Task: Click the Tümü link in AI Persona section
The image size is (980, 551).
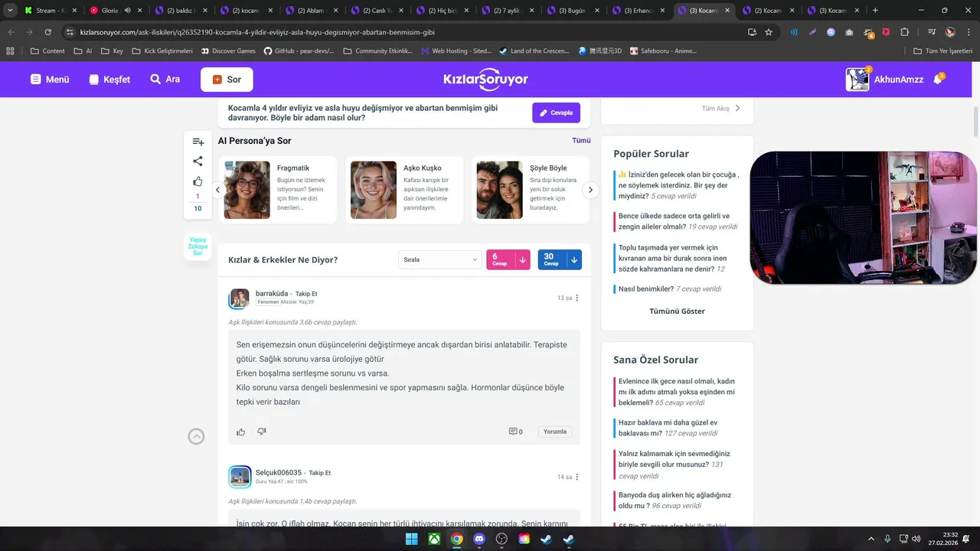Action: click(581, 141)
